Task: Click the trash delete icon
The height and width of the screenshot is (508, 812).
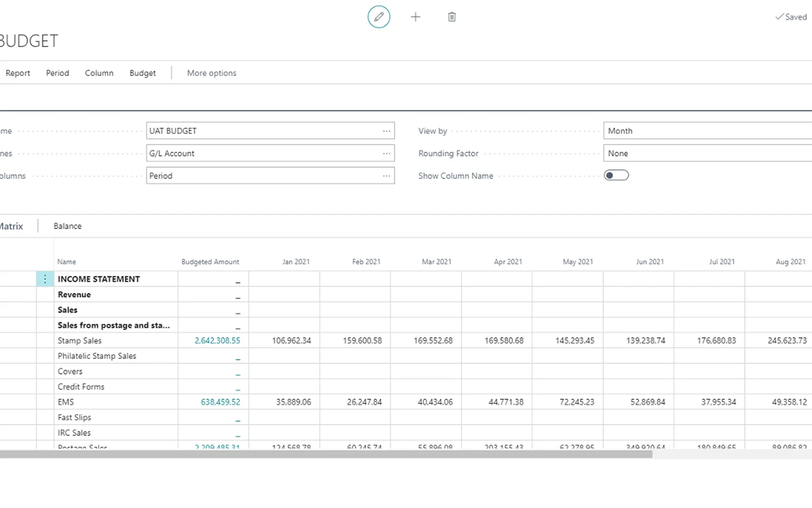Action: (452, 17)
